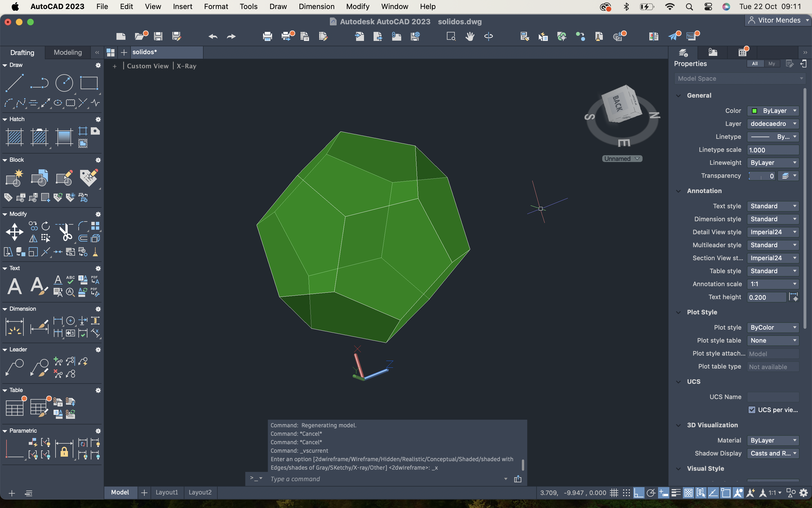Open the Insert menu
812x508 pixels.
(182, 6)
